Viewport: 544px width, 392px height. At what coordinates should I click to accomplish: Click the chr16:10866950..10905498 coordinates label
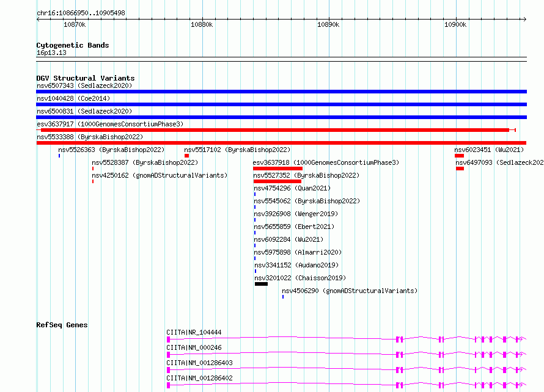[x=81, y=13]
